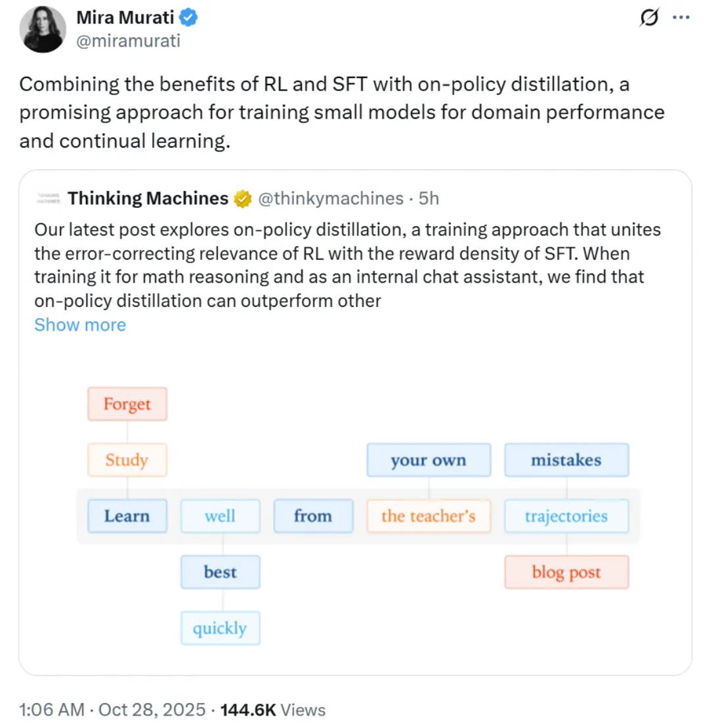Viewport: 718px width, 728px height.
Task: Click the 1:06 AM Oct 28, 2025 timestamp
Action: [x=112, y=710]
